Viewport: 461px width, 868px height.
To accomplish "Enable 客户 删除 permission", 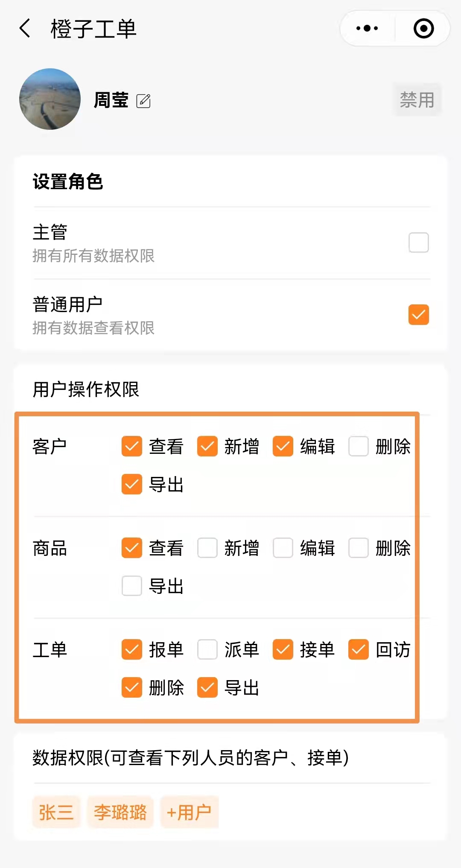I will tap(359, 446).
